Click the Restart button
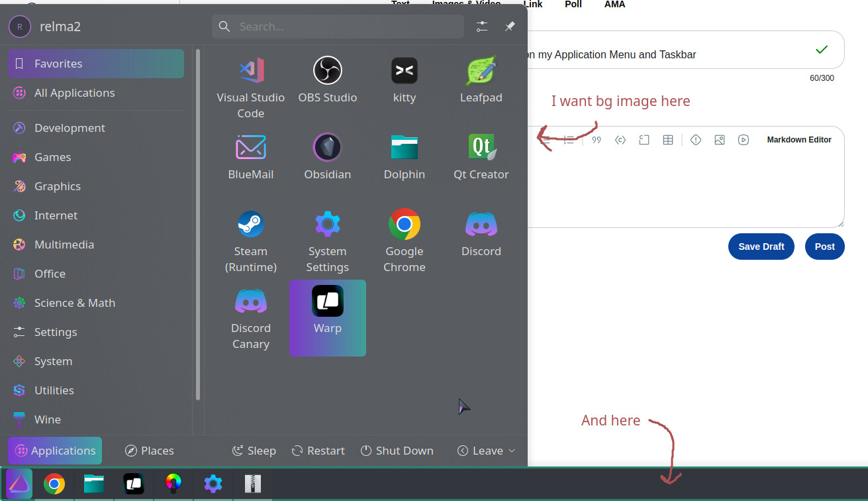This screenshot has height=501, width=868. click(318, 451)
